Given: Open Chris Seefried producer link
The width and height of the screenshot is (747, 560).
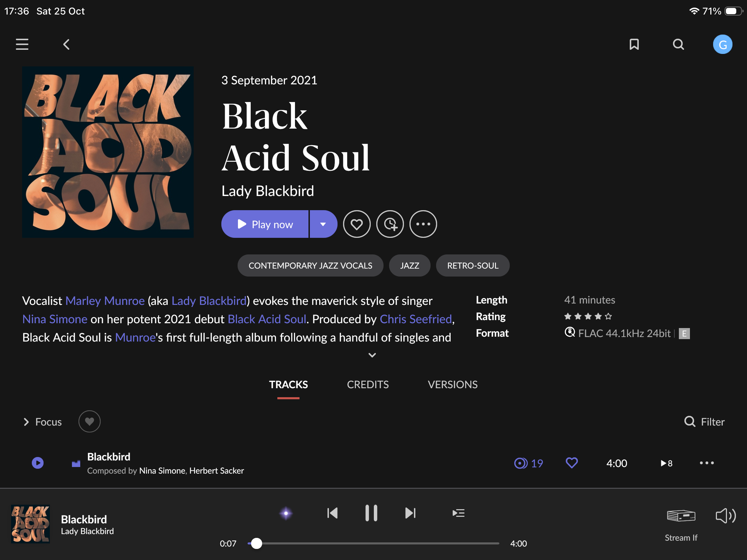Looking at the screenshot, I should pyautogui.click(x=416, y=319).
